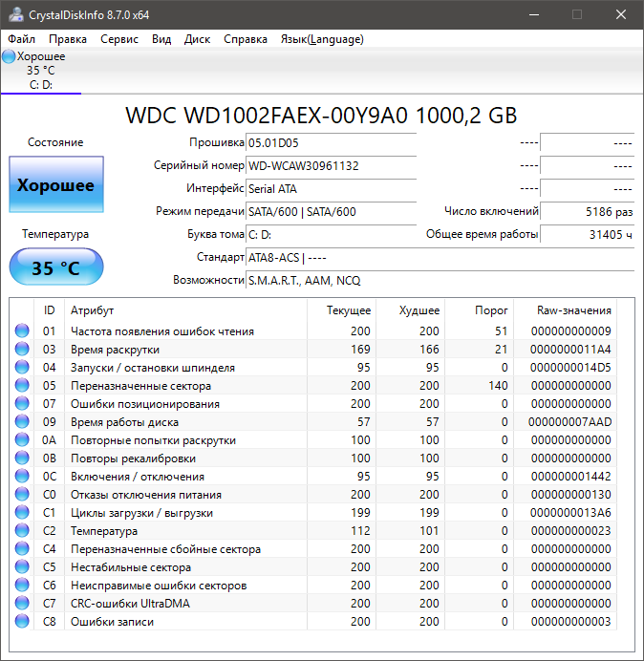This screenshot has width=644, height=661.
Task: Open the Сервис menu
Action: [119, 39]
